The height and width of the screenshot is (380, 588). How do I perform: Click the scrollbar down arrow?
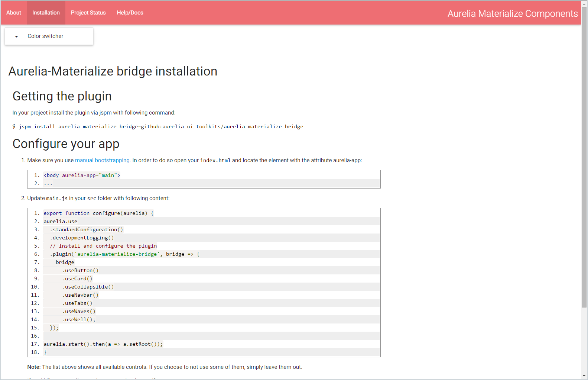point(584,376)
